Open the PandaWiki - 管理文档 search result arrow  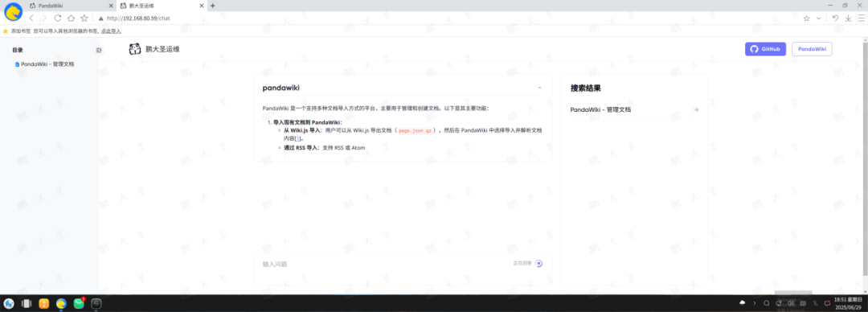tap(696, 109)
